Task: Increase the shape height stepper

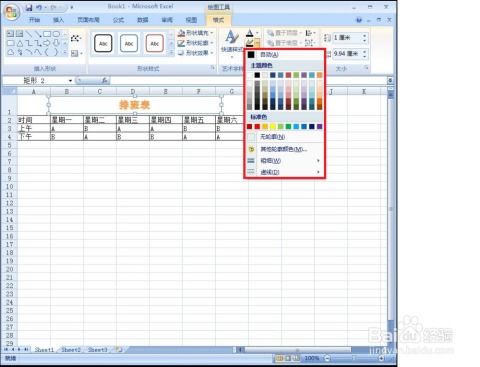Action: point(364,35)
